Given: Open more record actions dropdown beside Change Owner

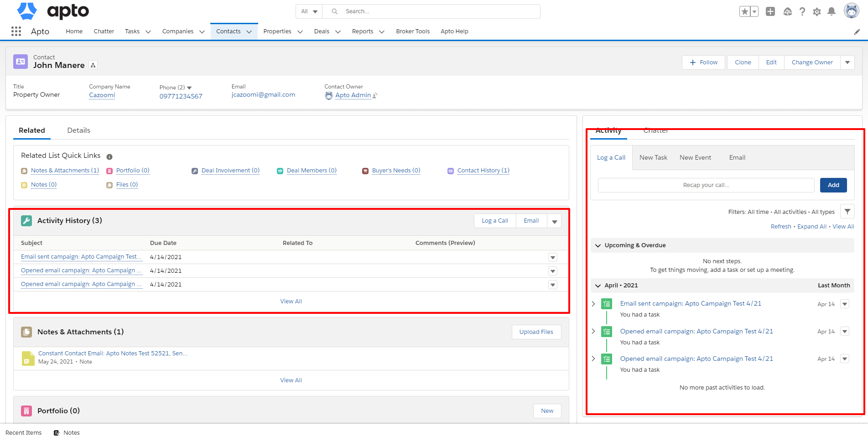Looking at the screenshot, I should click(x=847, y=62).
